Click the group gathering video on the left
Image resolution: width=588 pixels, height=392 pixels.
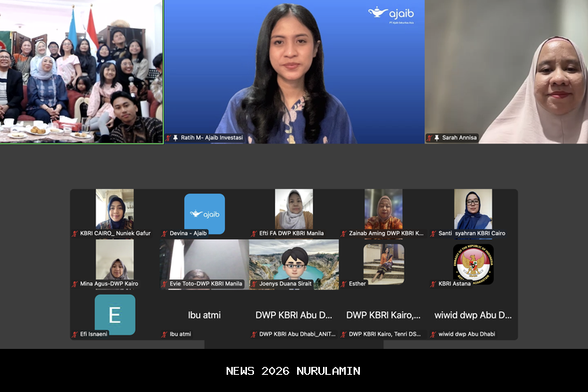tap(82, 71)
